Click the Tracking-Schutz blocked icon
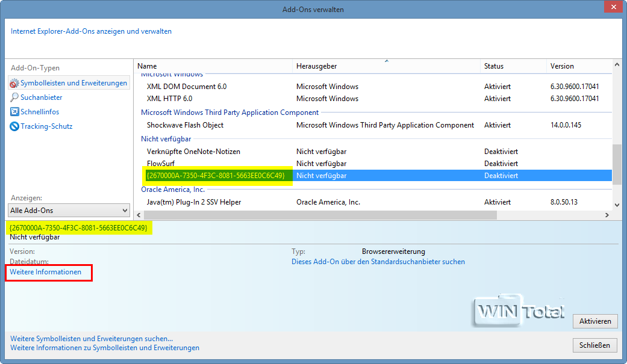The width and height of the screenshot is (627, 364). tap(14, 126)
